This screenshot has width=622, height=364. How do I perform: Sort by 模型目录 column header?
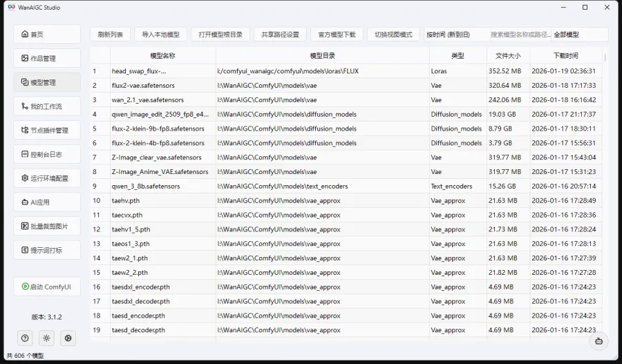(x=323, y=55)
